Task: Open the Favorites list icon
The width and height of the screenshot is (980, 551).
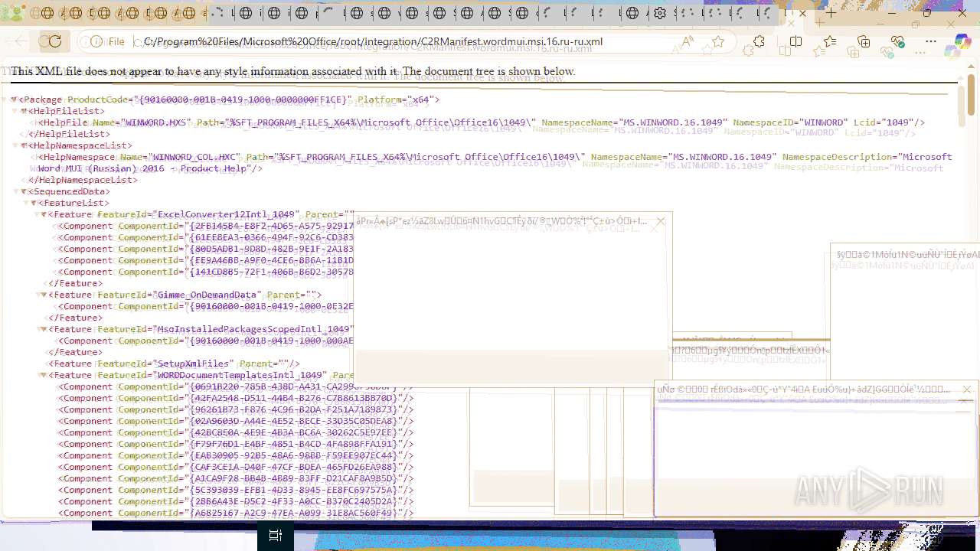Action: point(830,41)
